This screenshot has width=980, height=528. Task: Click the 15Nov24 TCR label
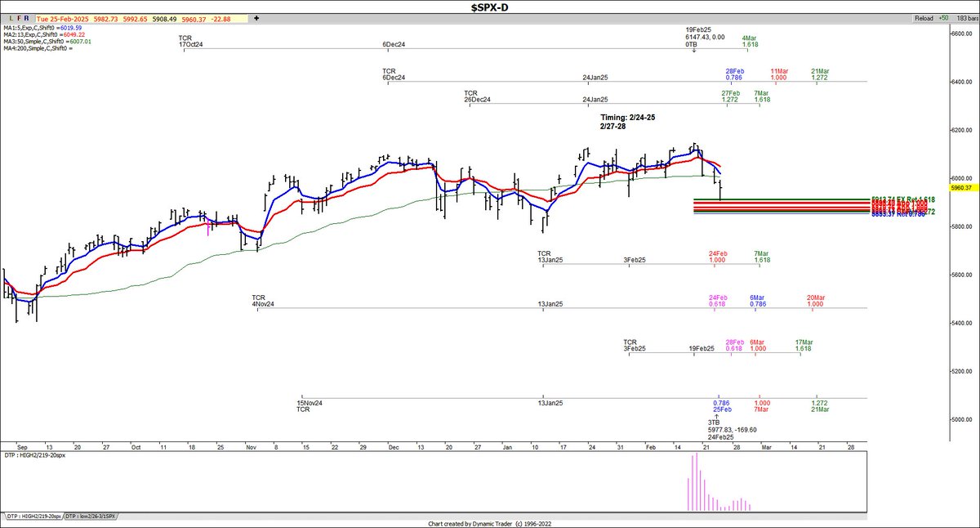(308, 405)
